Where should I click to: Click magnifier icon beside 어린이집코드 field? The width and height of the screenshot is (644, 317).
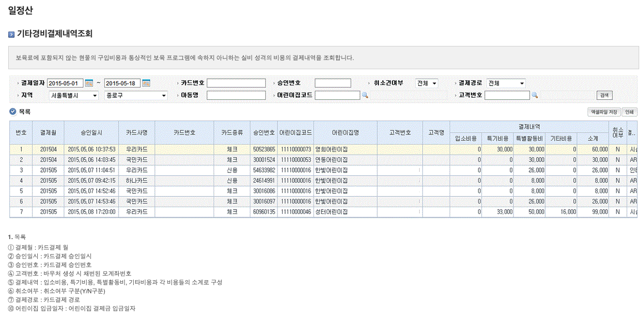pyautogui.click(x=365, y=95)
